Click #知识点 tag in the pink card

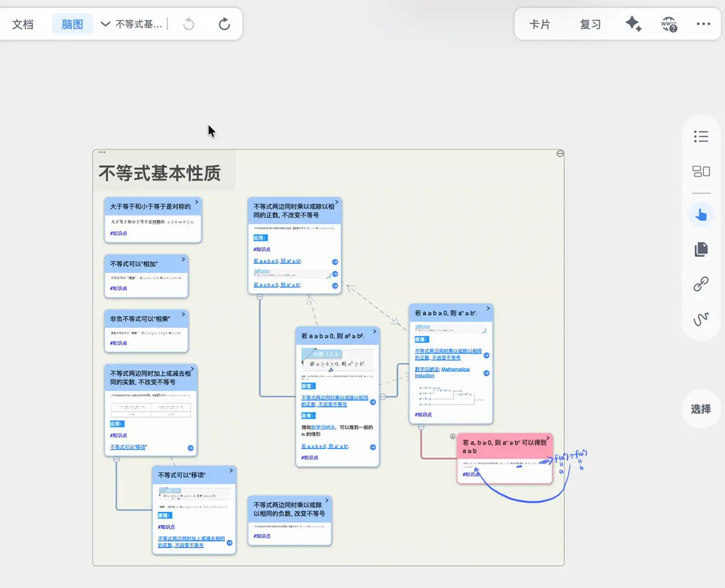pos(471,475)
